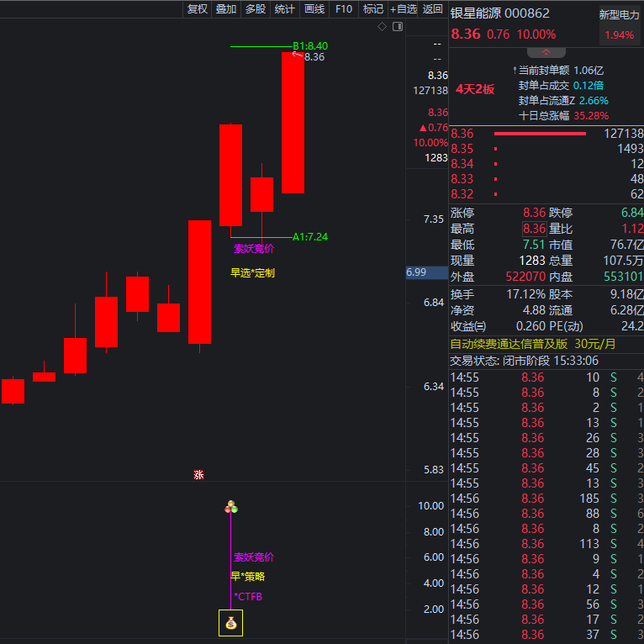
Task: Open the 复权 price adjustment menu
Action: tap(197, 9)
